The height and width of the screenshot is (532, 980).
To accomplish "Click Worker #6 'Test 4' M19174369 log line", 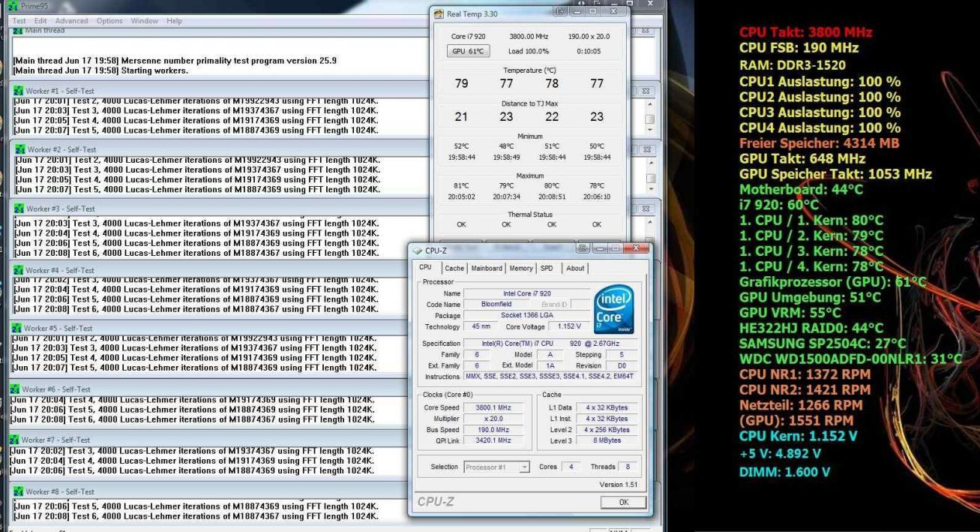I will 192,400.
